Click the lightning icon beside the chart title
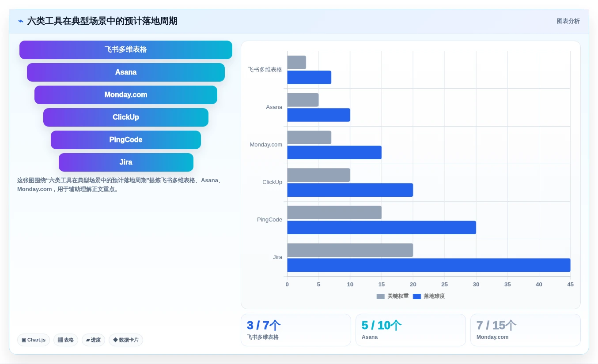Viewport: 598px width, 364px height. point(21,21)
